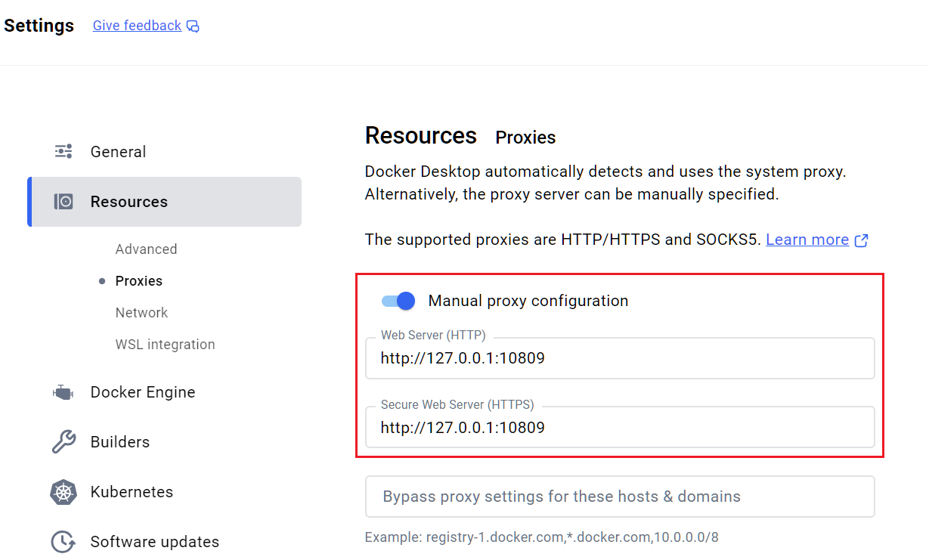Disable the Manual proxy configuration switch
The width and height of the screenshot is (929, 560).
398,301
